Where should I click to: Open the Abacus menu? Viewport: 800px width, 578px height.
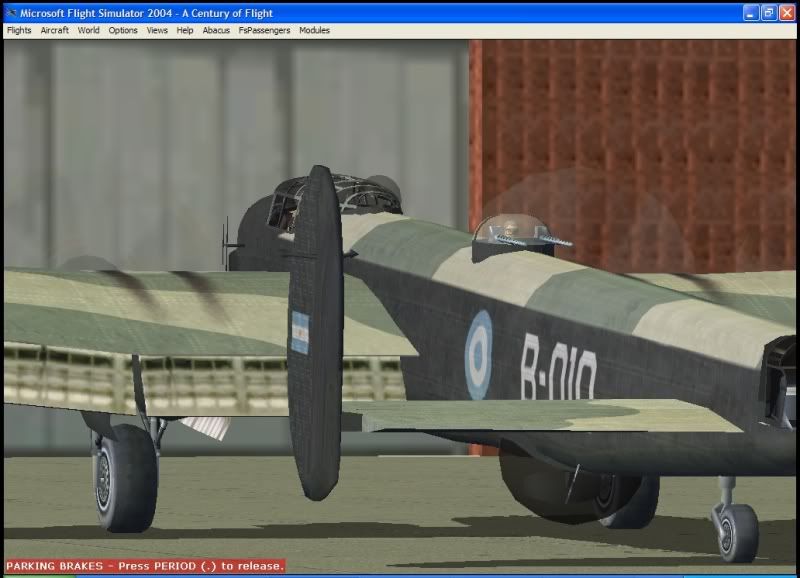(x=216, y=31)
